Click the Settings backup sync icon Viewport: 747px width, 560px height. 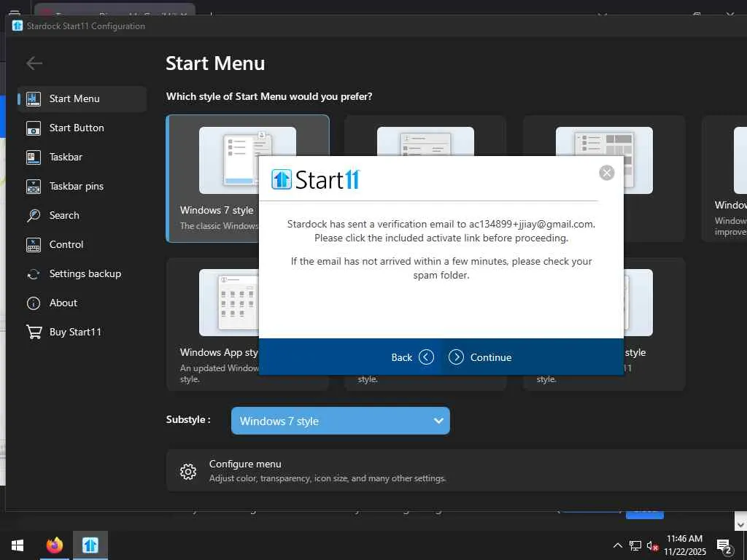(x=34, y=274)
